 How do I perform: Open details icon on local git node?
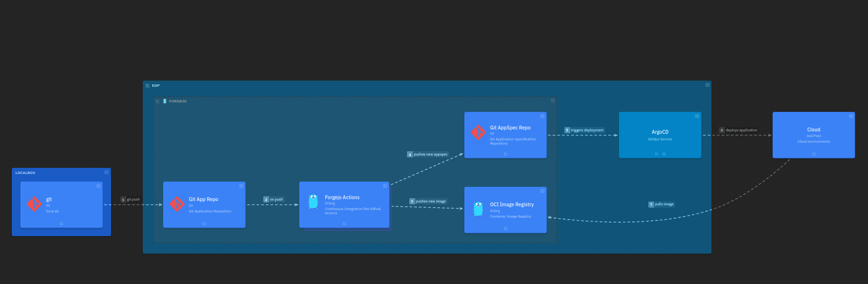(99, 186)
